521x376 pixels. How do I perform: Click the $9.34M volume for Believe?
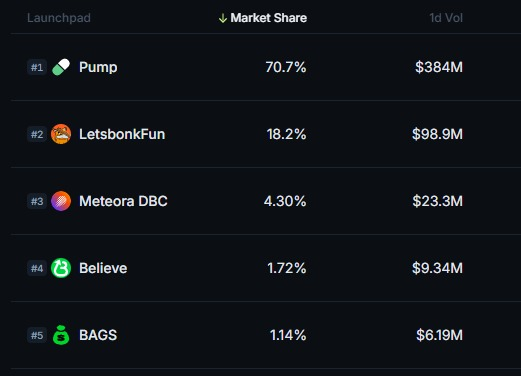[437, 268]
